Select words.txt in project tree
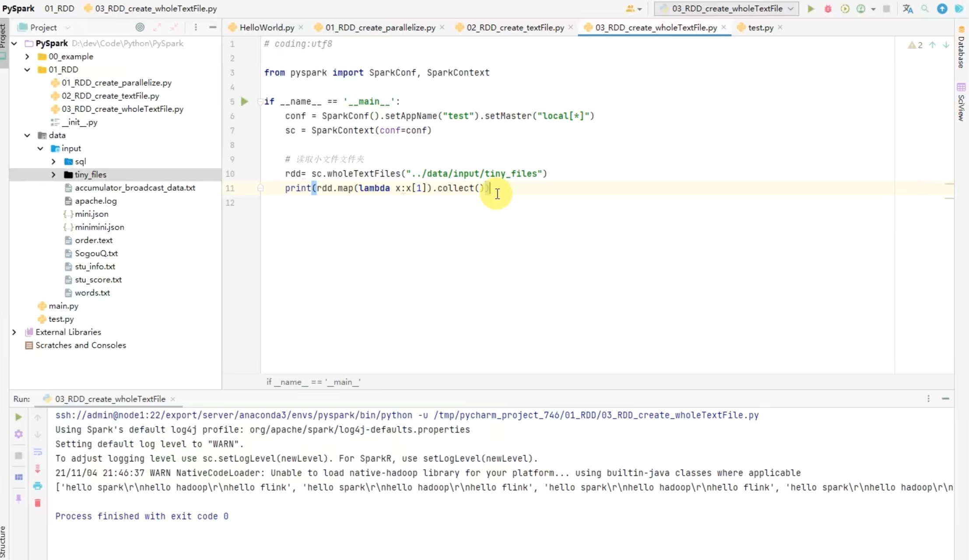The height and width of the screenshot is (560, 969). point(92,293)
